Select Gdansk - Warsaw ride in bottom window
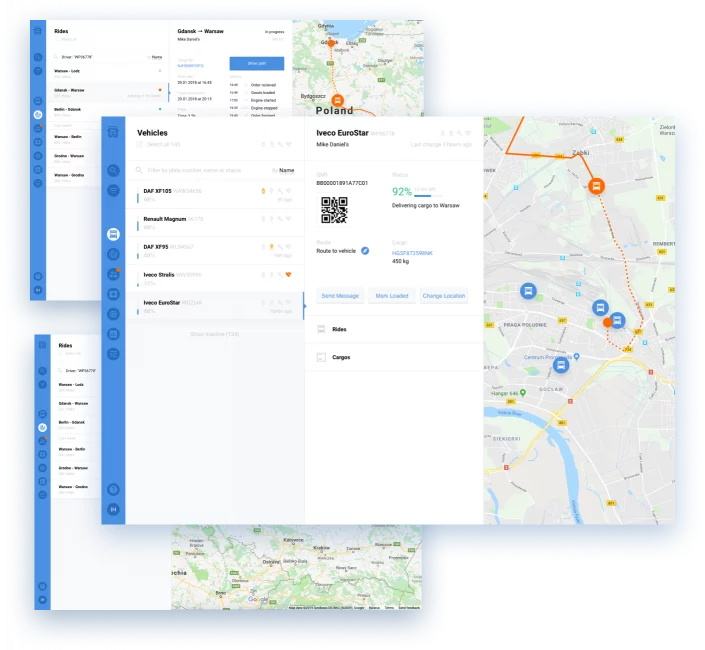705x650 pixels. (x=76, y=405)
